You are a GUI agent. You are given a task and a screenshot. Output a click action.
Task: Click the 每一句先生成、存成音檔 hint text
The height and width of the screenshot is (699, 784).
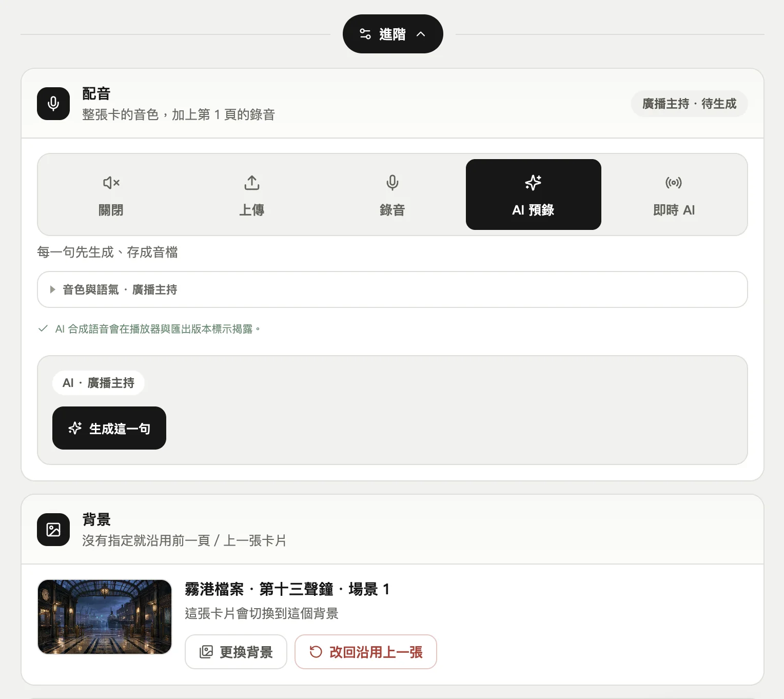tap(108, 252)
